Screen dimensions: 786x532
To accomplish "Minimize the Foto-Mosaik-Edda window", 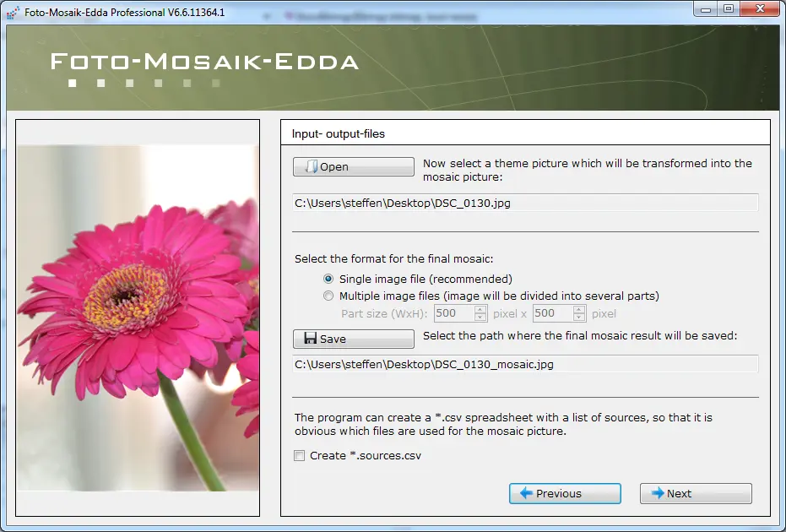I will tap(706, 9).
